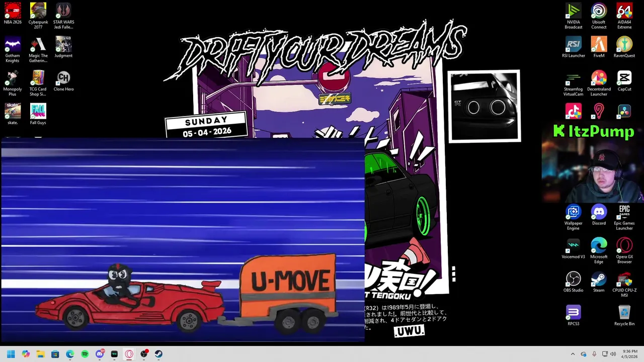Screen dimensions: 644x362
Task: Switch to Discord on the taskbar
Action: [x=100, y=354]
